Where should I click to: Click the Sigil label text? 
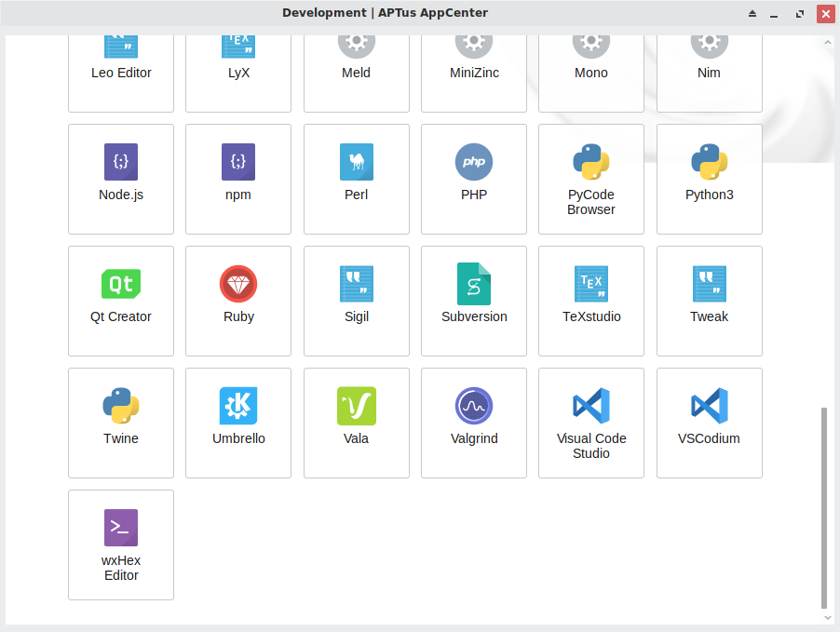tap(357, 317)
